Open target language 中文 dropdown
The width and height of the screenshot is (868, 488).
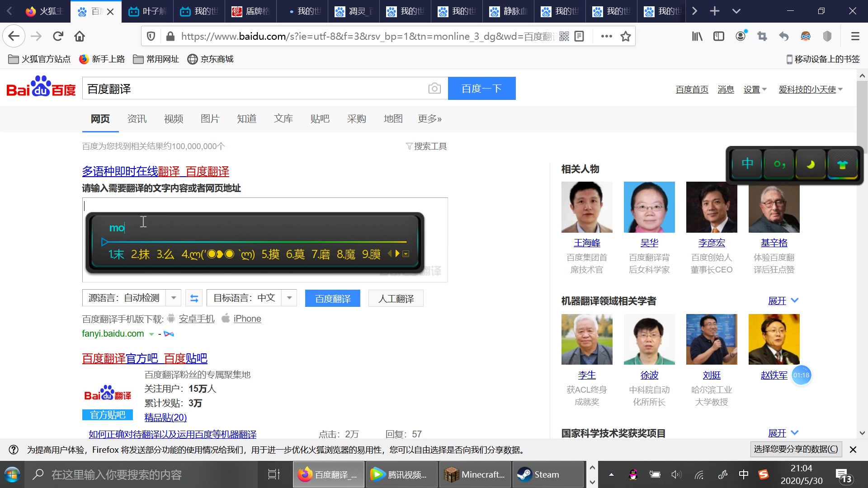tap(289, 298)
